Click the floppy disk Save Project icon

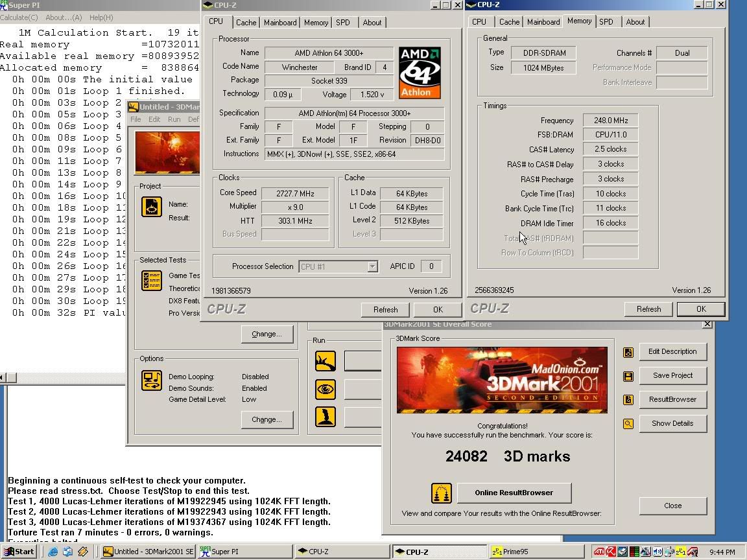click(x=628, y=376)
